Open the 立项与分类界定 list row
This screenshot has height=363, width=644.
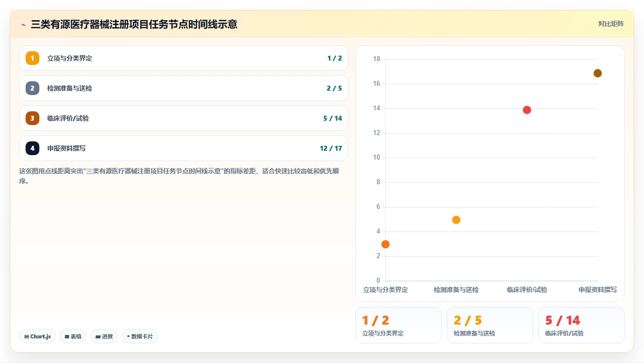tap(184, 58)
